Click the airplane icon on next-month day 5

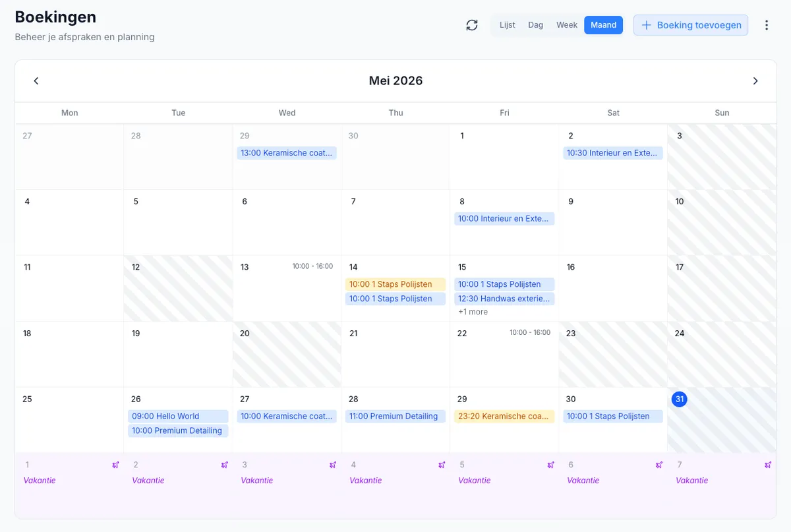point(550,465)
